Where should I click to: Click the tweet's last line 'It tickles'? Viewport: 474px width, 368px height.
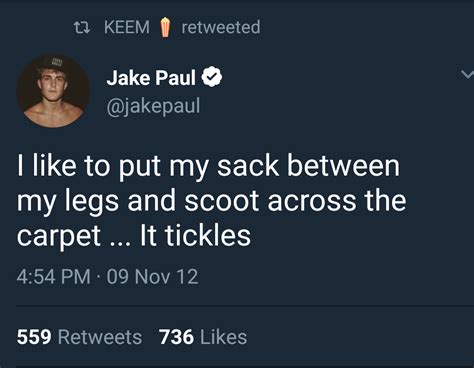tap(195, 236)
